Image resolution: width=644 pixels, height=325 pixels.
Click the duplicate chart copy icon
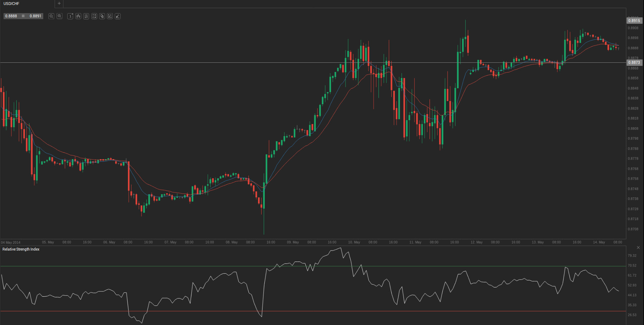[x=102, y=16]
